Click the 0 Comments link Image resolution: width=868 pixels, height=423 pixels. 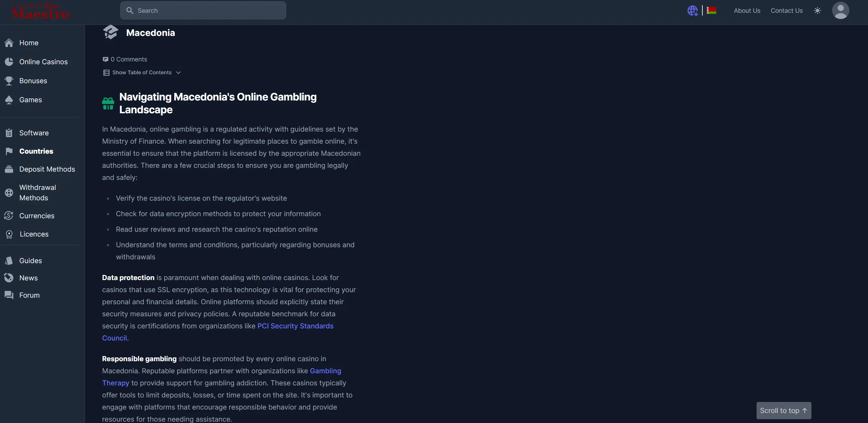pyautogui.click(x=129, y=59)
